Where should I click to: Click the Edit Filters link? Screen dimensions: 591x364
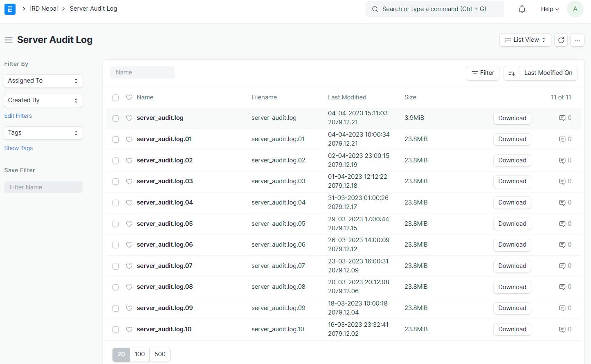coord(18,116)
